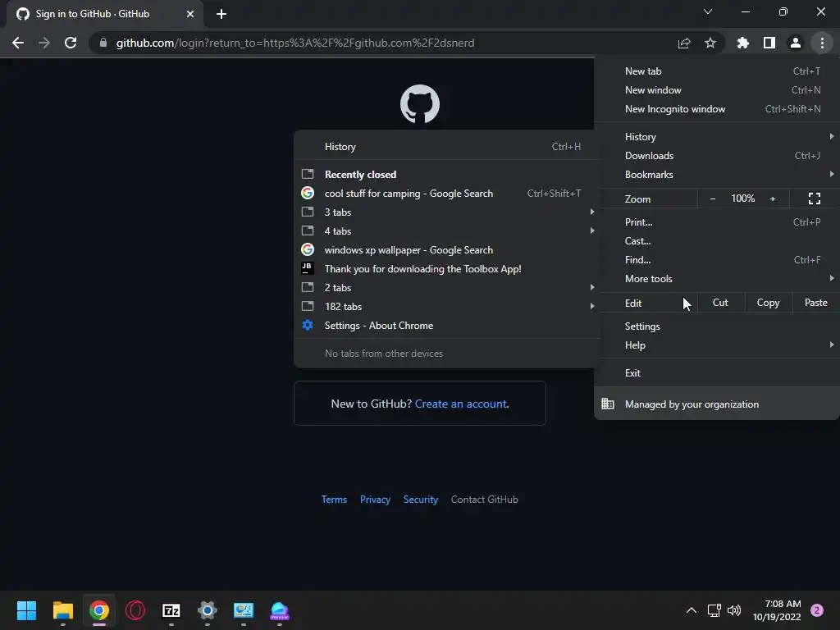The image size is (840, 630).
Task: Close the Sign in to GitHub tab
Action: pyautogui.click(x=190, y=14)
